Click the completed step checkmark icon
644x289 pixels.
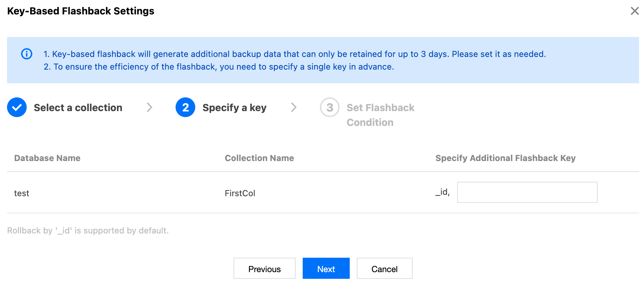pyautogui.click(x=17, y=107)
